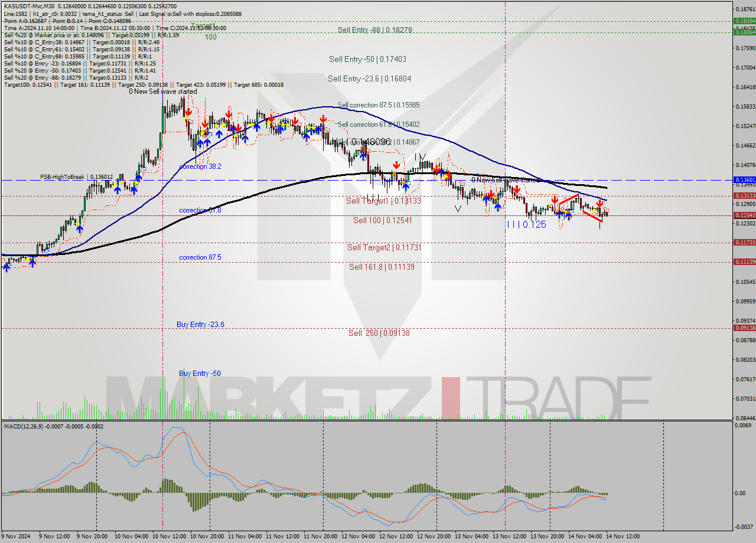Viewport: 756px width, 543px height.
Task: Select 'Sell correction 61.8 | 0.15402' label
Action: 379,125
